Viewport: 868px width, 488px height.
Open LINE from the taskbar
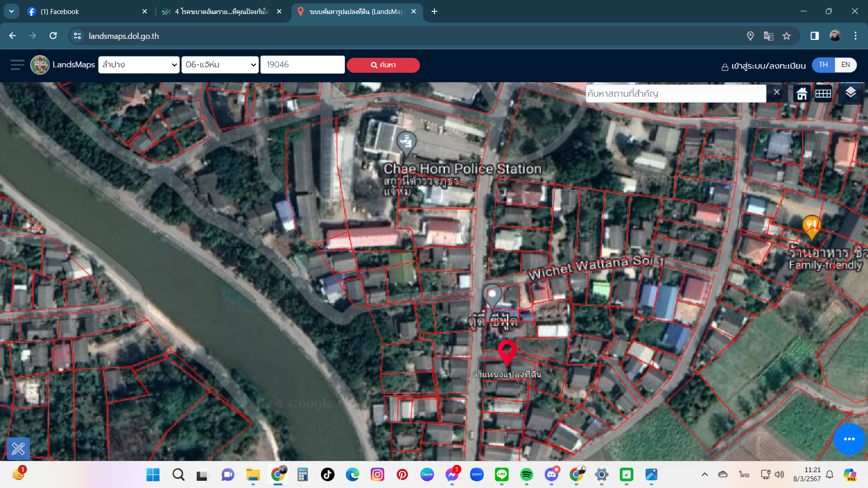tap(501, 474)
